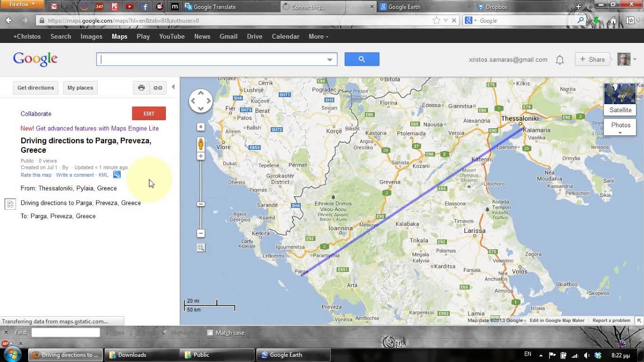Image resolution: width=644 pixels, height=362 pixels.
Task: Zoom in map with plus button
Action: pyautogui.click(x=201, y=156)
